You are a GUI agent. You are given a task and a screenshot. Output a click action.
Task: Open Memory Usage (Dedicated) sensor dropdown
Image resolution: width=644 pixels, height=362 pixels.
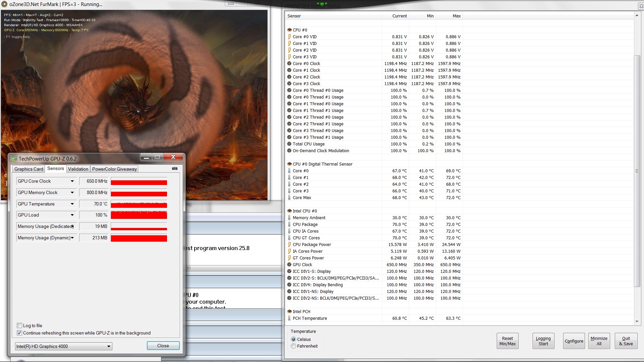tap(72, 227)
